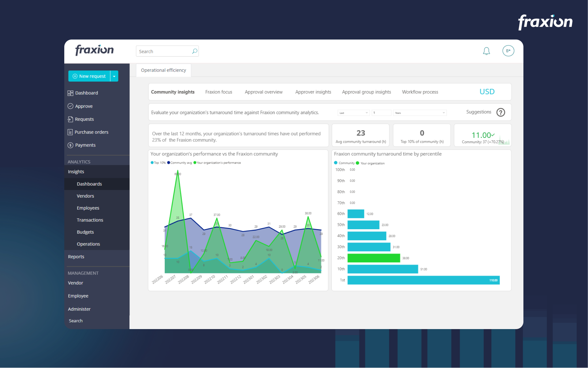Click the Fraxion logo in app header

click(x=95, y=50)
